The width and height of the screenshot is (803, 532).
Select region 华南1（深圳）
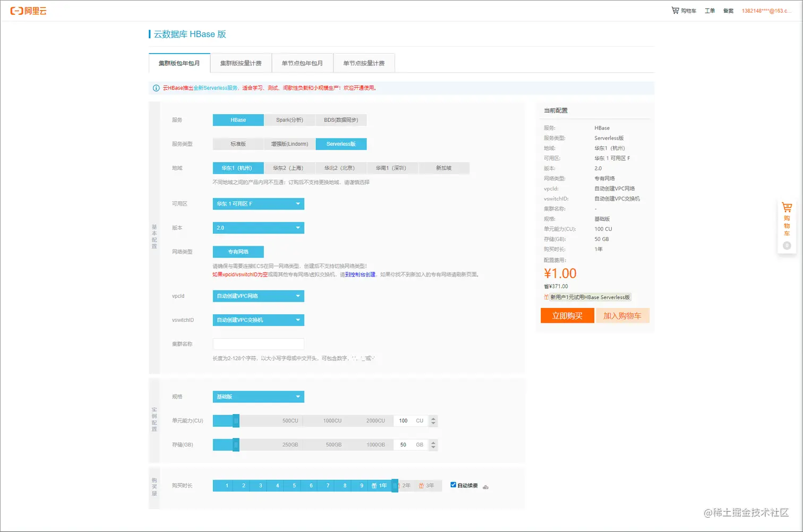click(x=392, y=168)
